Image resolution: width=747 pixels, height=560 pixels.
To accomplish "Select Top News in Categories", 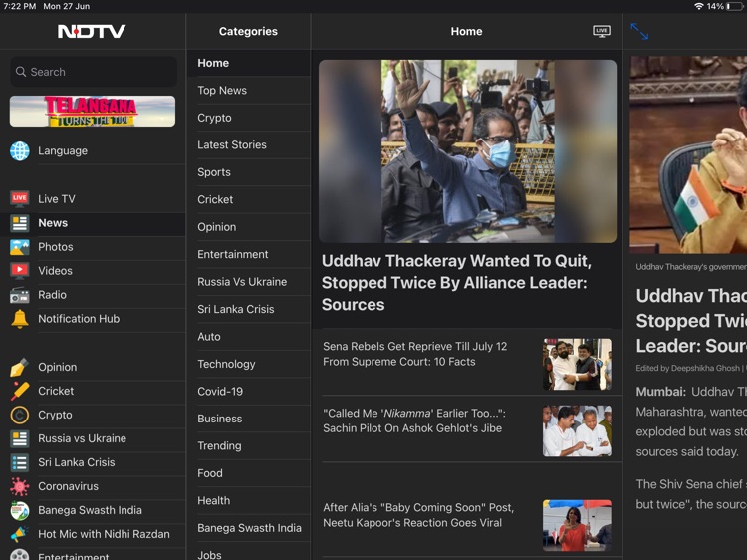I will click(x=249, y=90).
